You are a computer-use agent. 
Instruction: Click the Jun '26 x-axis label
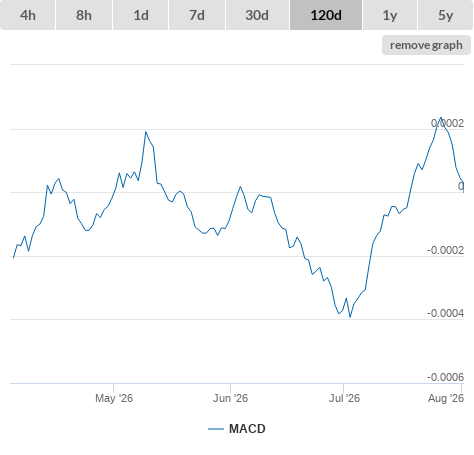[230, 398]
